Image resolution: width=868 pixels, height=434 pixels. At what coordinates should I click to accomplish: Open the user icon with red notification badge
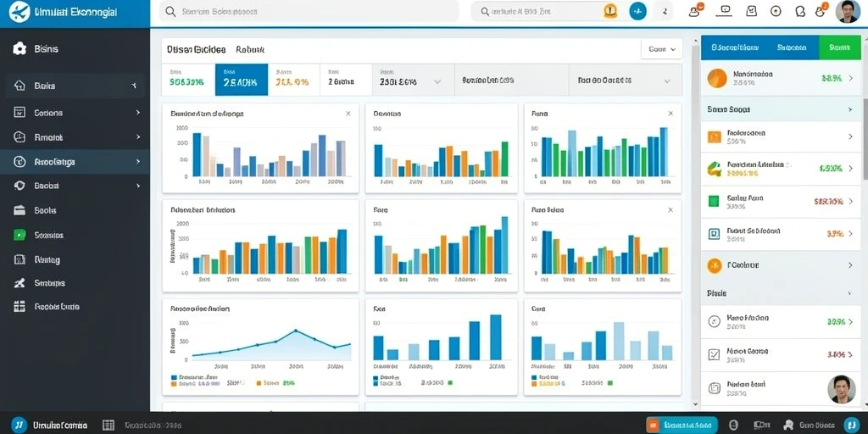coord(695,10)
